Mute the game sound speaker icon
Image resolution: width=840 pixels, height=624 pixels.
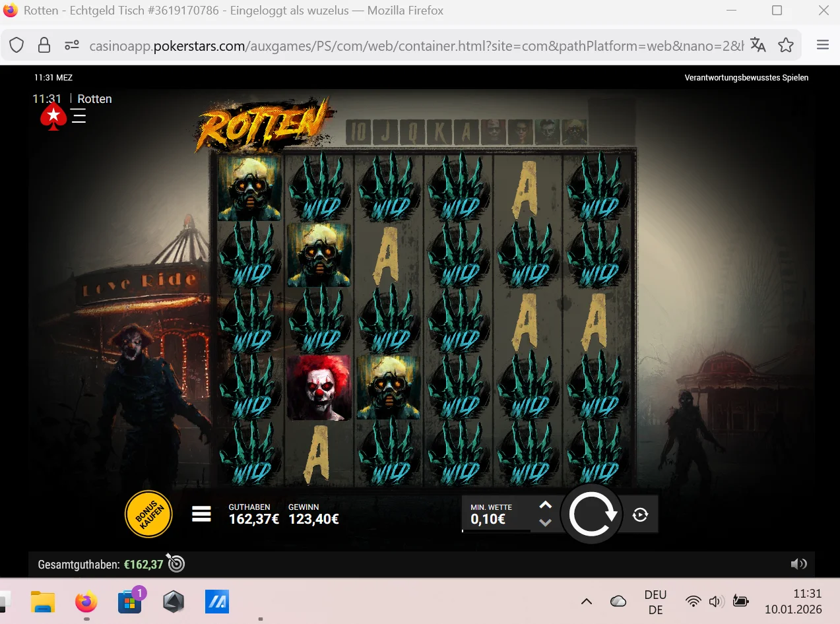tap(798, 564)
